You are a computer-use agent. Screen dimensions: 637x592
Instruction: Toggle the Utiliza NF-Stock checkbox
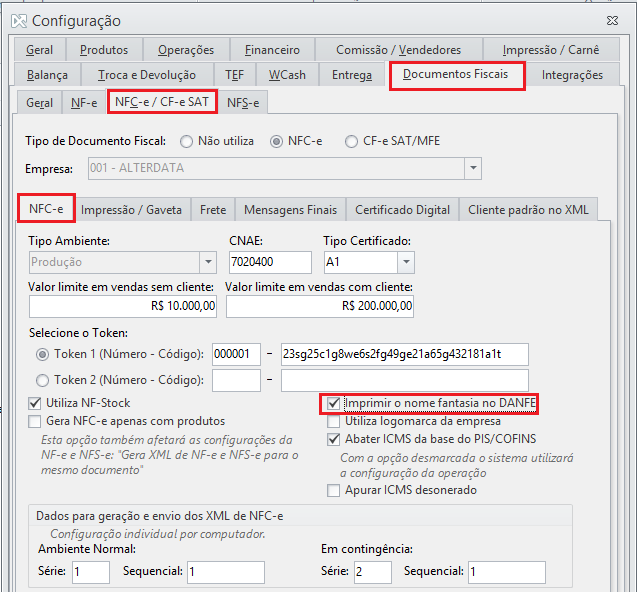[x=35, y=403]
